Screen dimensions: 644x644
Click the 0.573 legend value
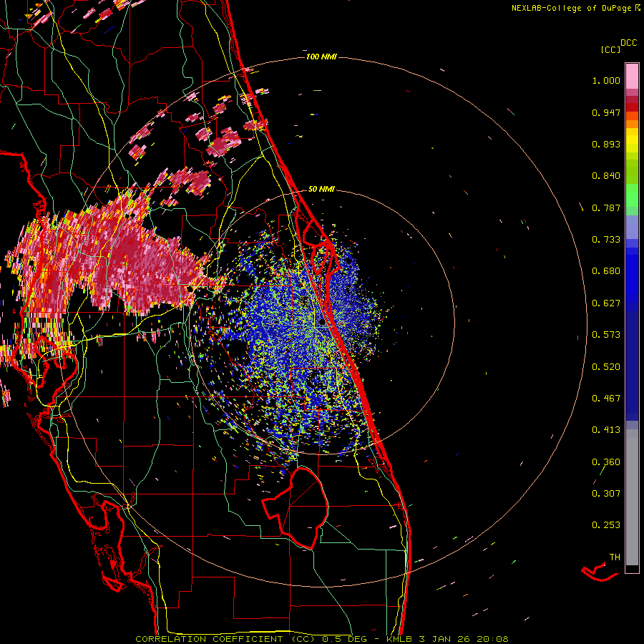click(606, 335)
